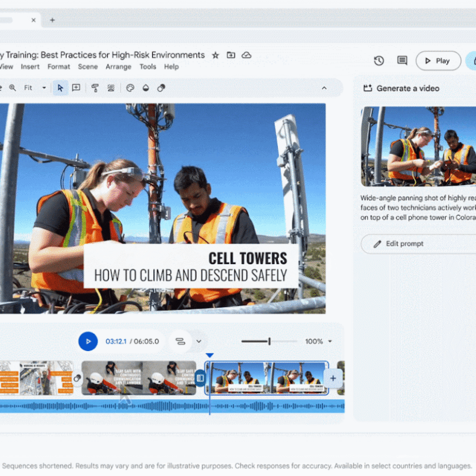Viewport: 476px width, 476px height.
Task: Check the cloud save status icon
Action: click(246, 55)
